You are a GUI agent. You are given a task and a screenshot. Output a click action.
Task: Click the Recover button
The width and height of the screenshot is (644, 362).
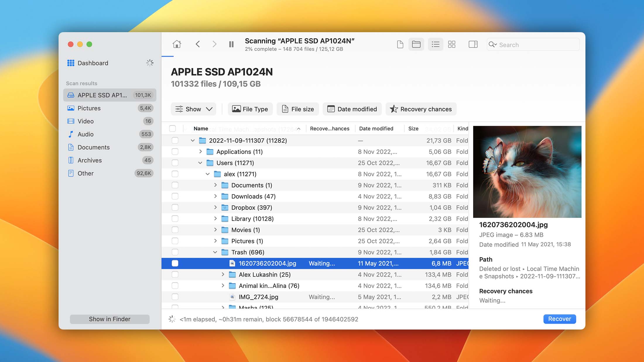click(x=559, y=318)
